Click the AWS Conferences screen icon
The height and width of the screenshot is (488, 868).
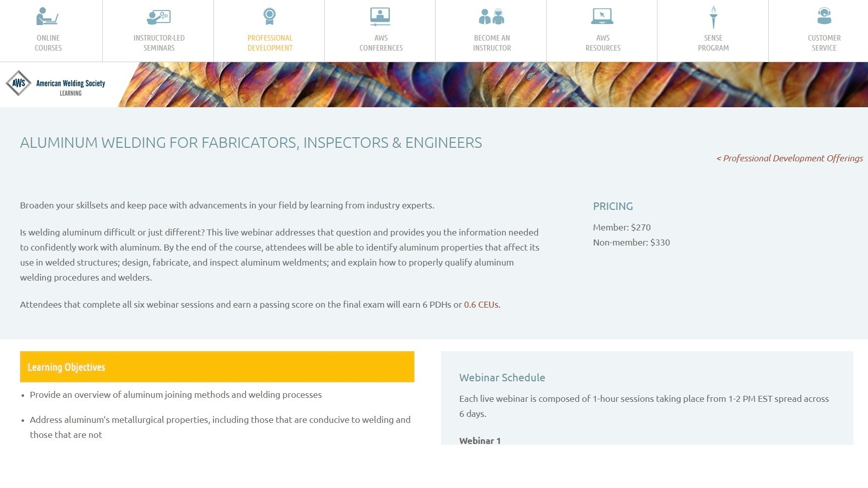[380, 17]
